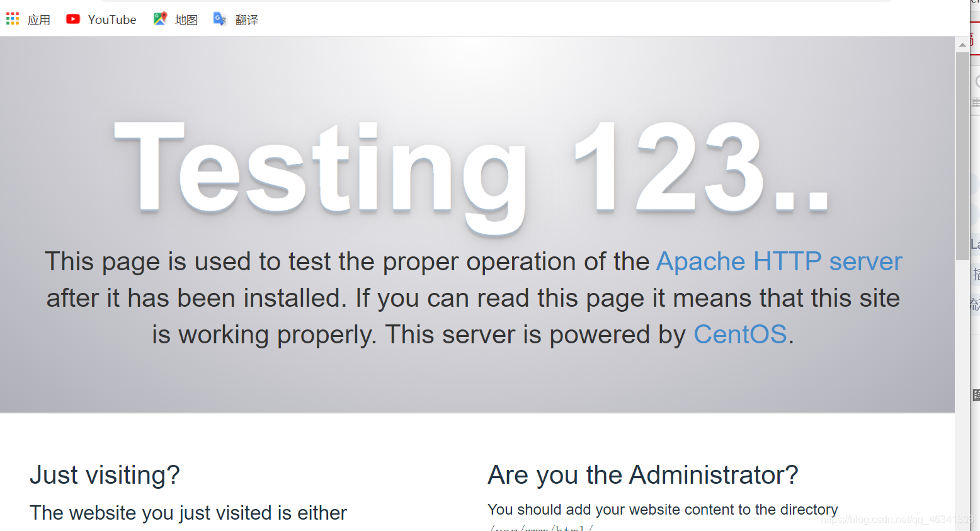Viewport: 980px width, 531px height.
Task: Select the 地图 bookmark label
Action: [x=186, y=19]
